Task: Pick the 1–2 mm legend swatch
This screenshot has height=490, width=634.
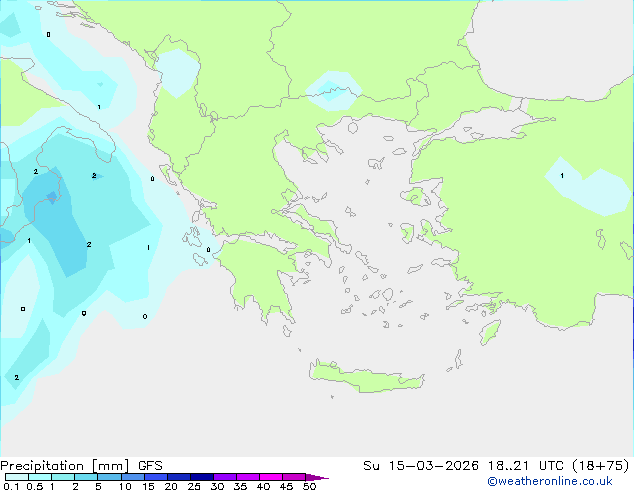Action: pyautogui.click(x=63, y=477)
